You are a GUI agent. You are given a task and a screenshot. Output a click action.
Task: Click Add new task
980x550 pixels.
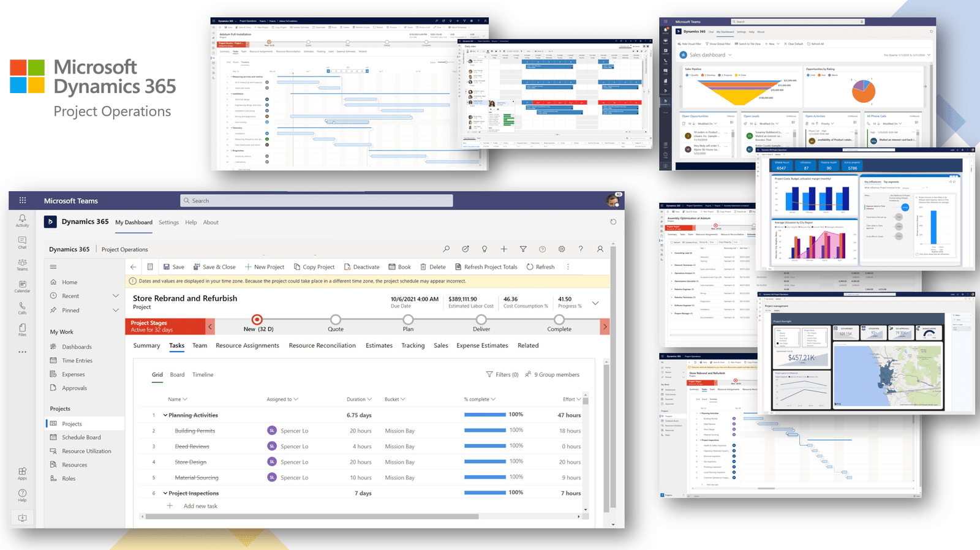[x=200, y=506]
